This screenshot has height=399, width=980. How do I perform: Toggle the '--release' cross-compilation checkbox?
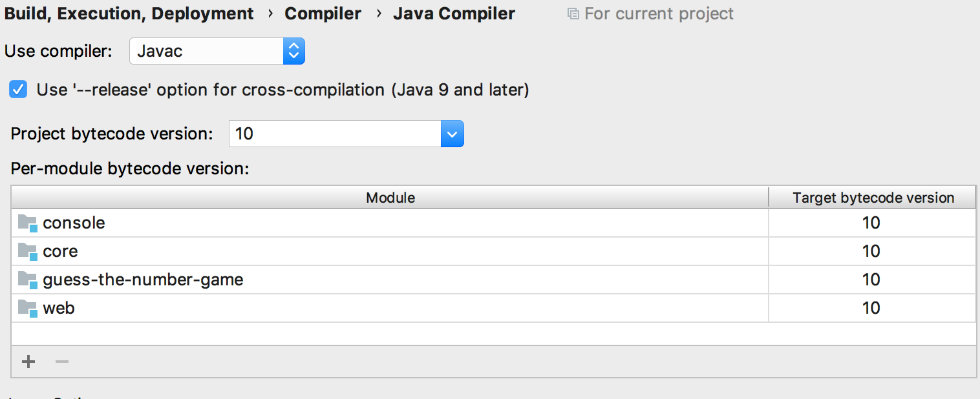tap(18, 90)
